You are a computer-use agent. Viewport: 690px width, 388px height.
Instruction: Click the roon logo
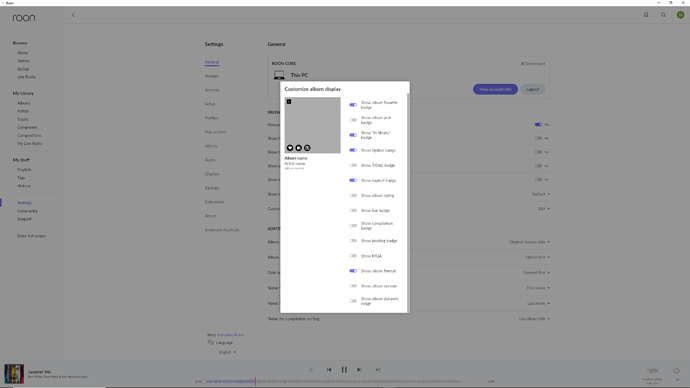point(24,18)
